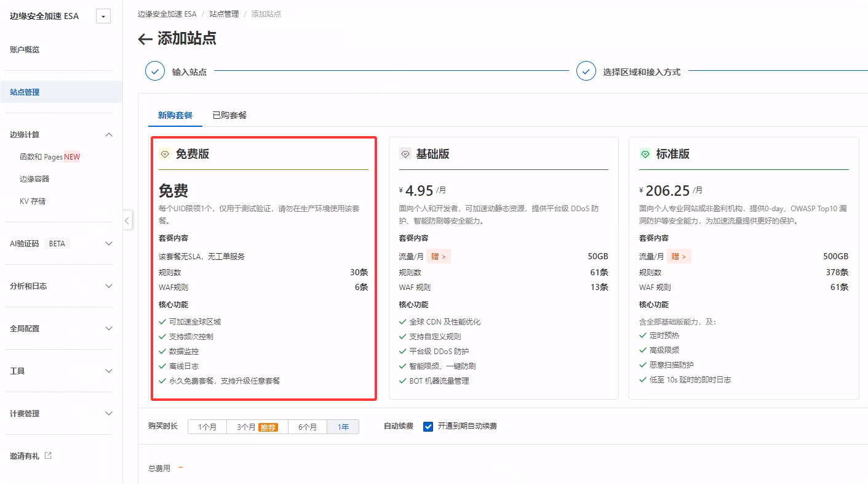Collapse the 边缘计算 sidebar section
This screenshot has width=868, height=484.
click(109, 135)
